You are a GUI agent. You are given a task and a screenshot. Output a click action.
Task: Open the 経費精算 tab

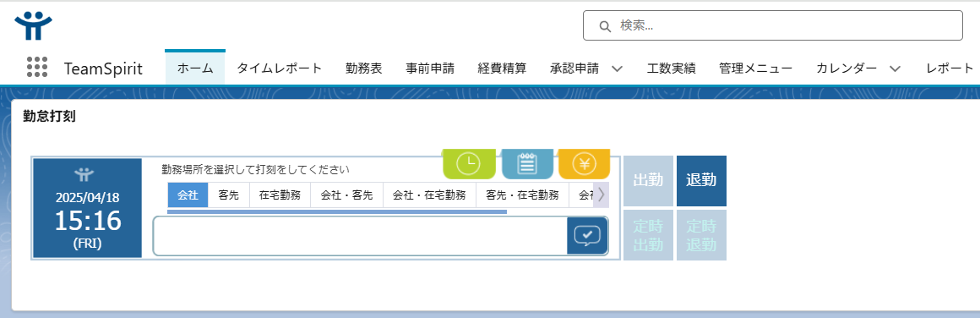click(502, 69)
